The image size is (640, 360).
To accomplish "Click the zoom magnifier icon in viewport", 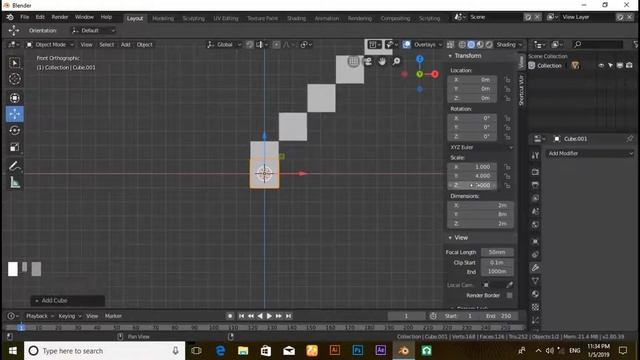I will (x=396, y=62).
